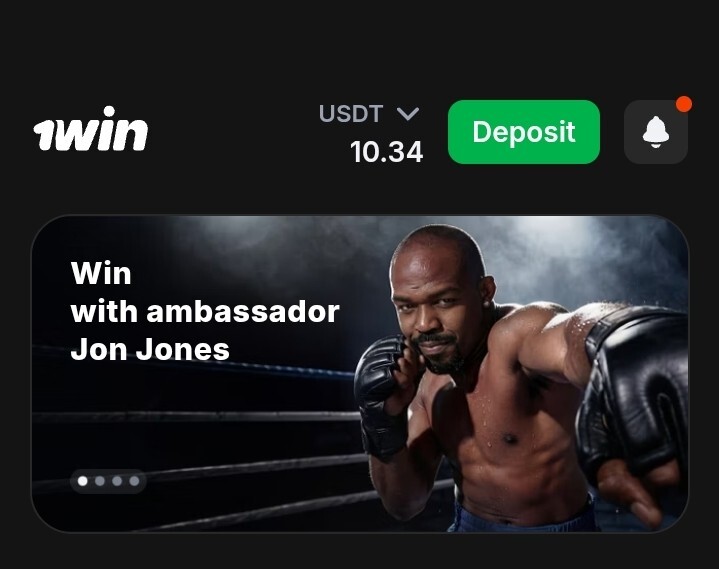Click the "Jon Jones" name text

click(150, 349)
